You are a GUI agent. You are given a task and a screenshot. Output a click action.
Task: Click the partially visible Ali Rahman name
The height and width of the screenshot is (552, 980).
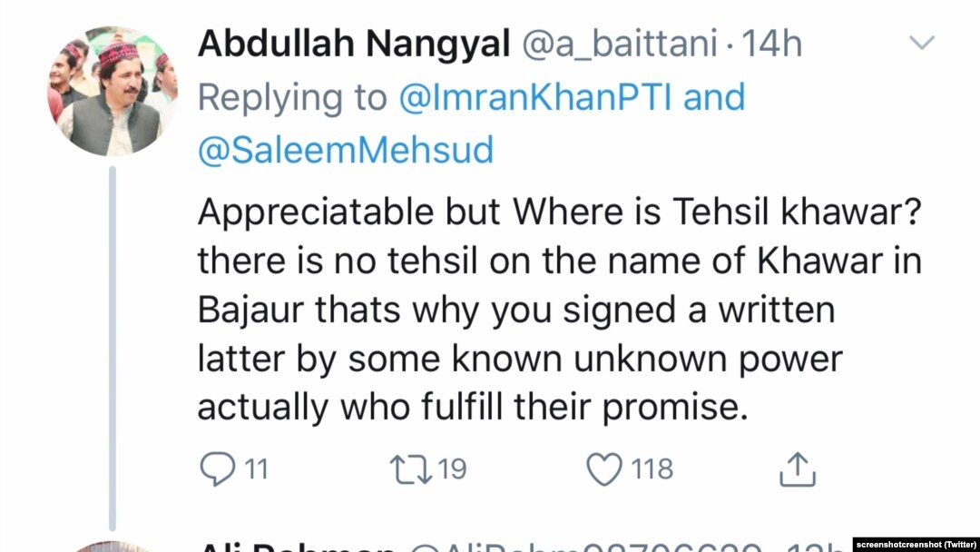tap(297, 547)
